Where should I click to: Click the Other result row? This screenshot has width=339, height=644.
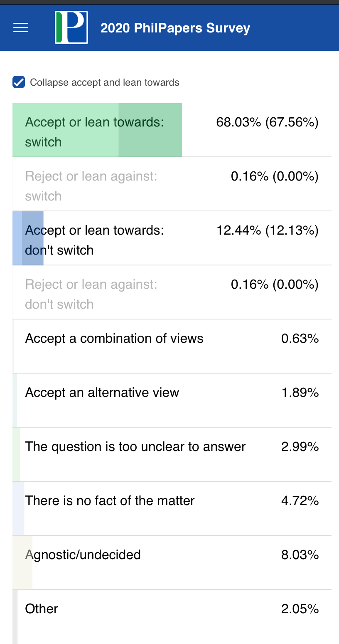click(172, 617)
